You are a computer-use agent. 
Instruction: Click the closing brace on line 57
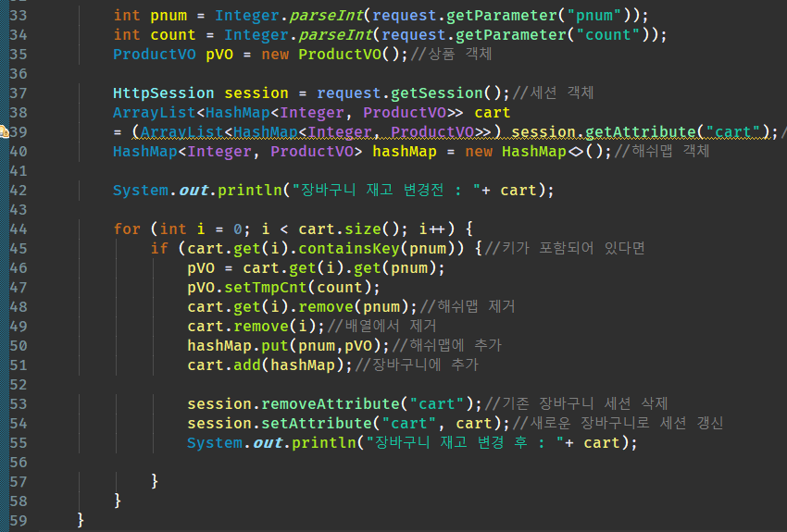tap(155, 481)
